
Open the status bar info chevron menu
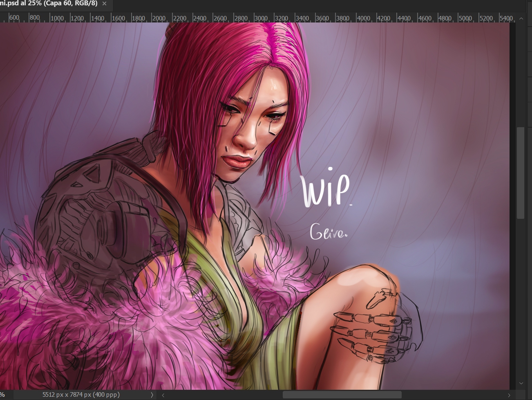click(152, 395)
